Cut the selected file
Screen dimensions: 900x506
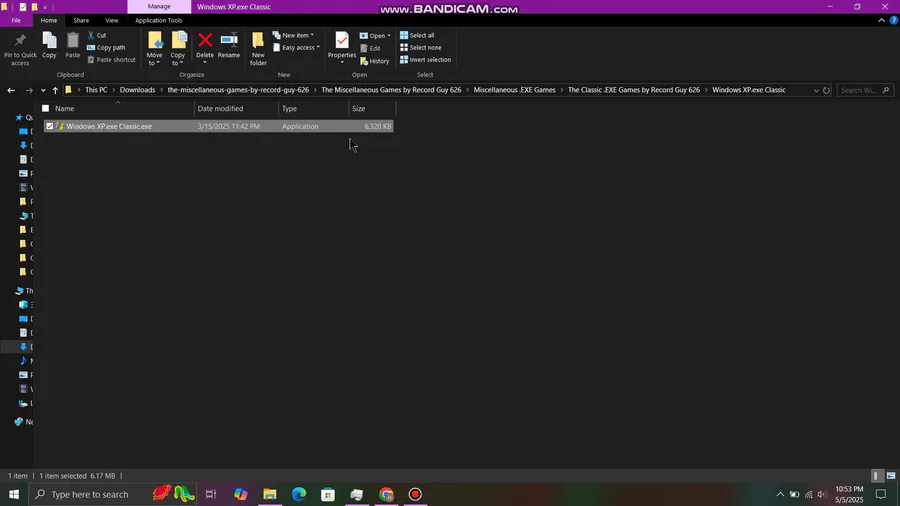pyautogui.click(x=97, y=35)
